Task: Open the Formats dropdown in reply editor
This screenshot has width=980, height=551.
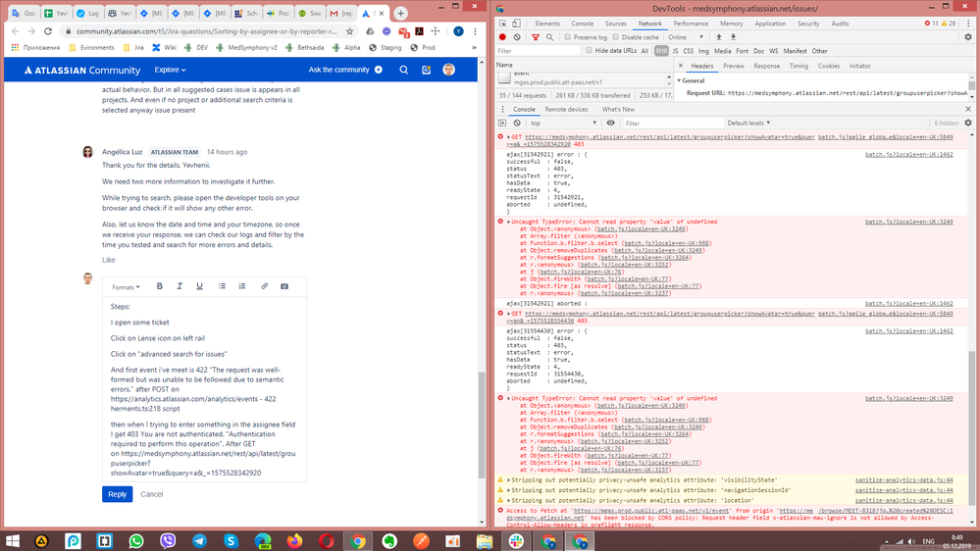Action: coord(126,286)
